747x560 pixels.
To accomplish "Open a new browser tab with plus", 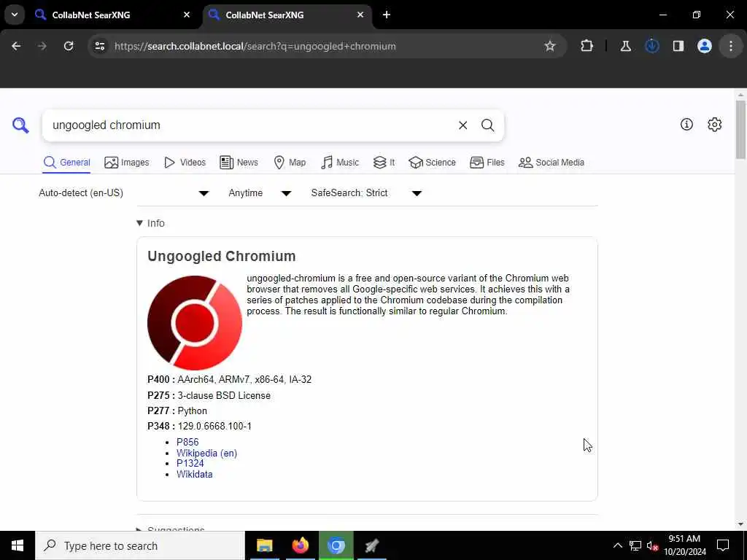I will [387, 15].
